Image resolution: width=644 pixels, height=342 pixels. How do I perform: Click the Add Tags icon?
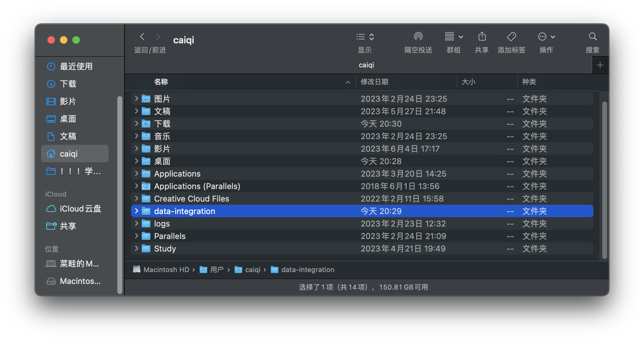[511, 37]
